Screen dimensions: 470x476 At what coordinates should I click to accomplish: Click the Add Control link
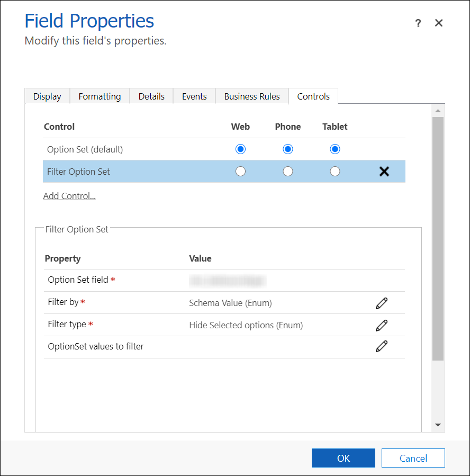coord(69,196)
